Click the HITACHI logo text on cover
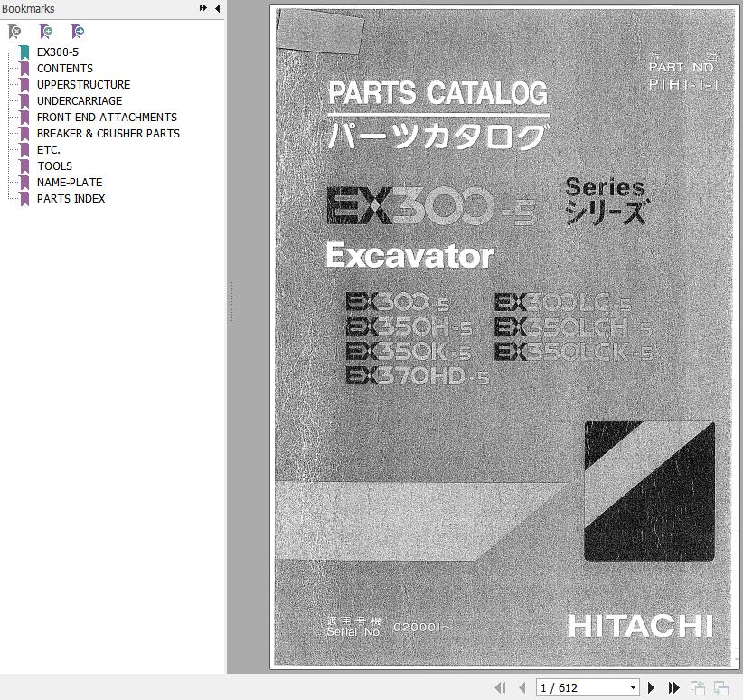Screen dimensions: 743x700 click(641, 626)
